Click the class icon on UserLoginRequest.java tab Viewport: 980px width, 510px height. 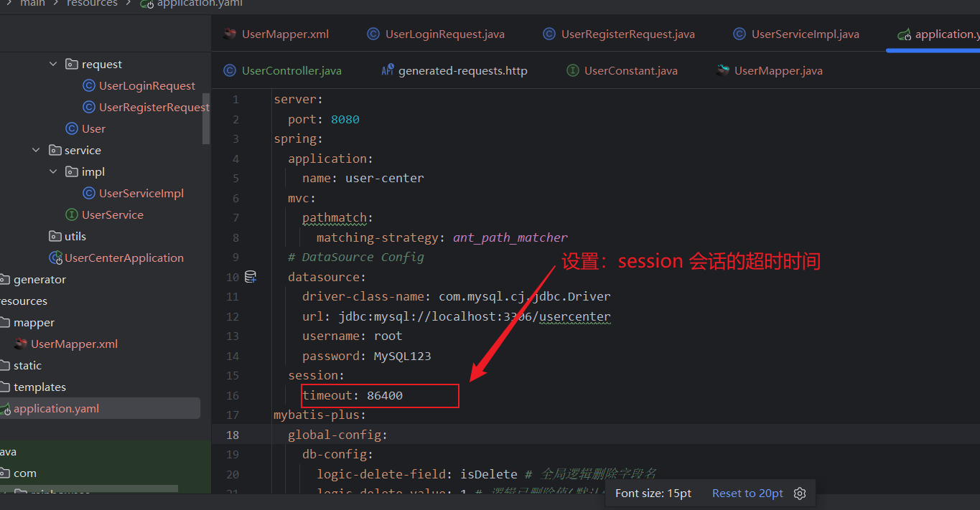pyautogui.click(x=373, y=34)
